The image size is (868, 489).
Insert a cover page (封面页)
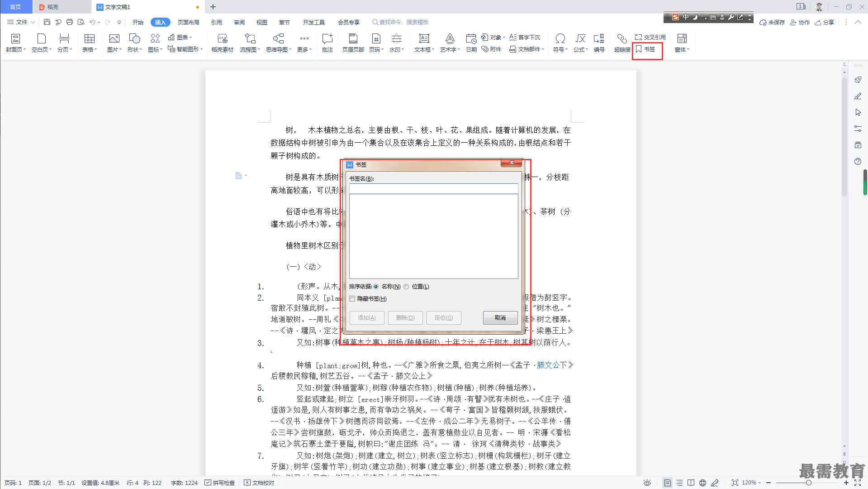click(x=15, y=43)
